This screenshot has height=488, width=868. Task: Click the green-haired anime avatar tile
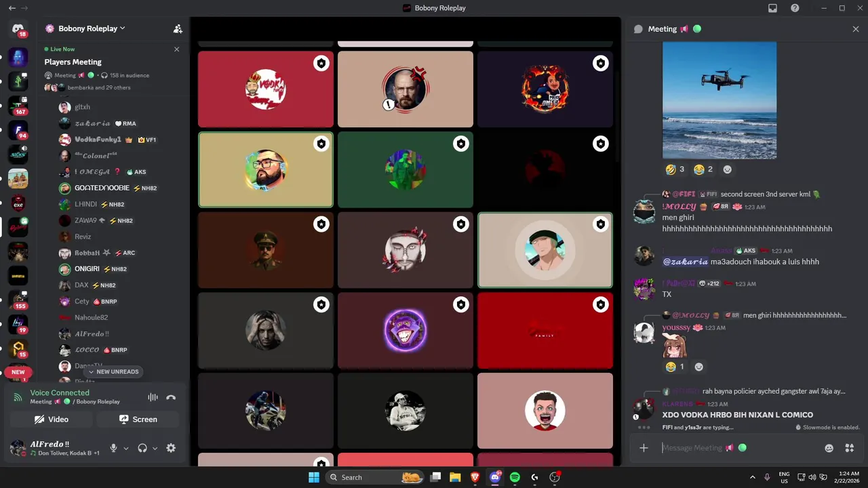point(545,250)
